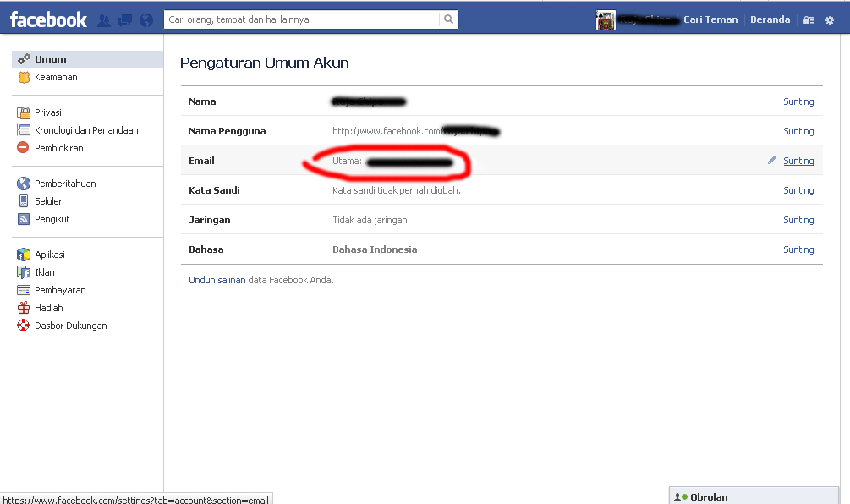The height and width of the screenshot is (504, 850).
Task: Click the Facebook logo
Action: 48,20
